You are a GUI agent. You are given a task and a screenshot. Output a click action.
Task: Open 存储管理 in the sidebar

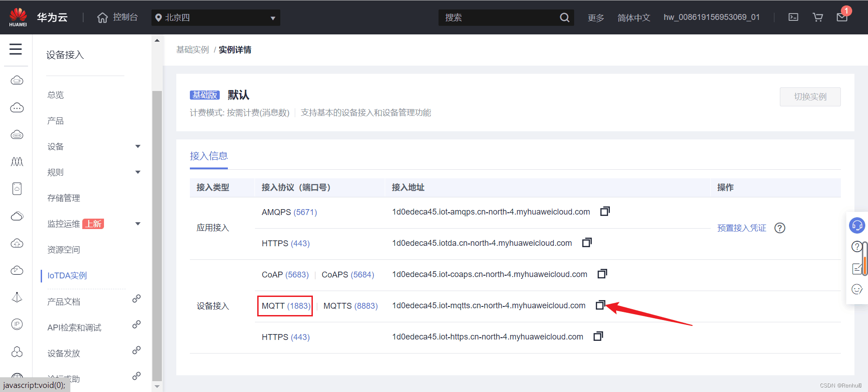64,198
